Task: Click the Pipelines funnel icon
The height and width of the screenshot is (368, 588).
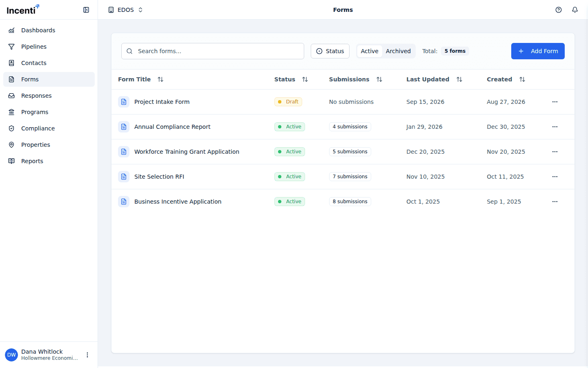Action: pyautogui.click(x=11, y=47)
